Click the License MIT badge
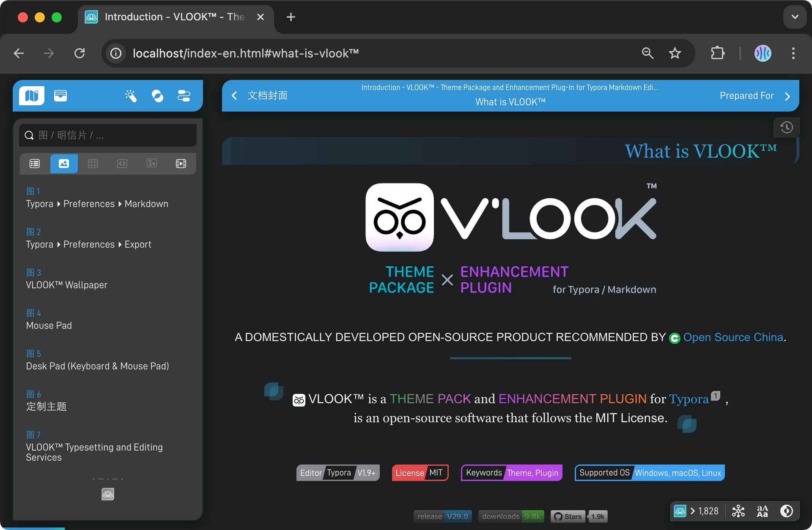Screen dimensions: 812x530 click(x=420, y=473)
